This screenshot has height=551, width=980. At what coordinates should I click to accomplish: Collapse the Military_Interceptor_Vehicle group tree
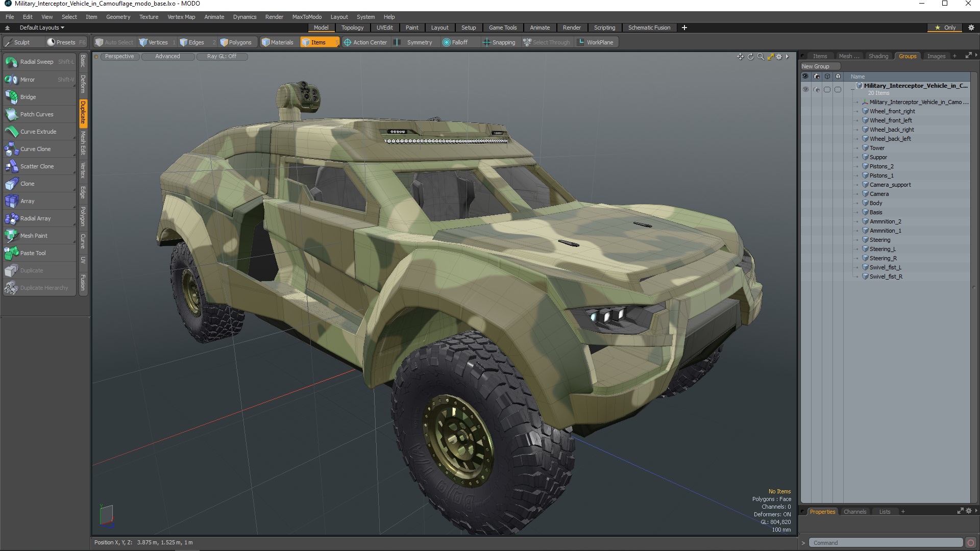[x=852, y=89]
